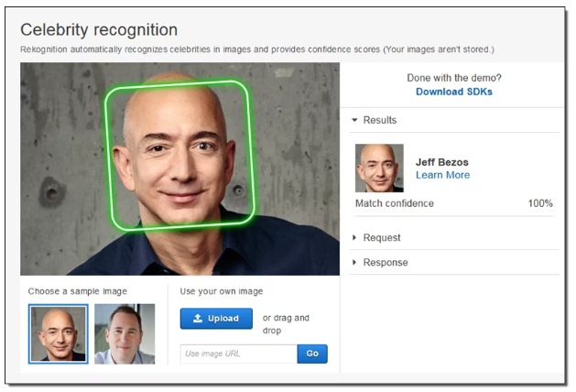Click the Response section label
The height and width of the screenshot is (392, 576).
point(386,262)
